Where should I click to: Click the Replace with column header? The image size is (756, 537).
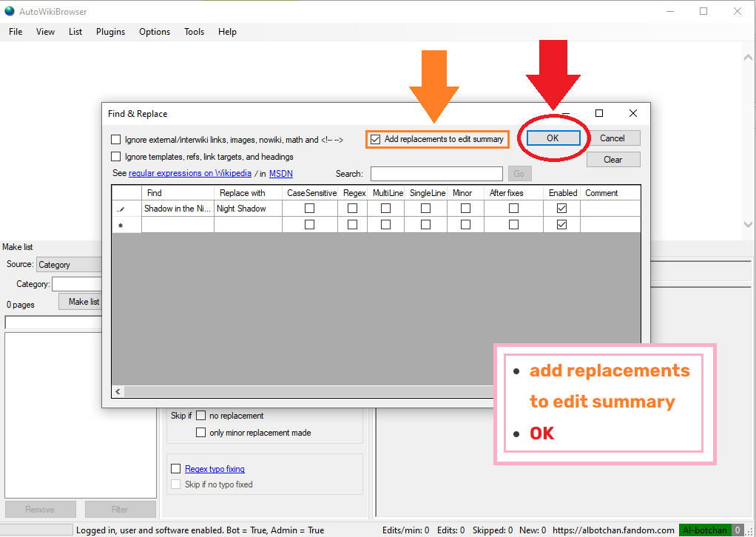248,193
